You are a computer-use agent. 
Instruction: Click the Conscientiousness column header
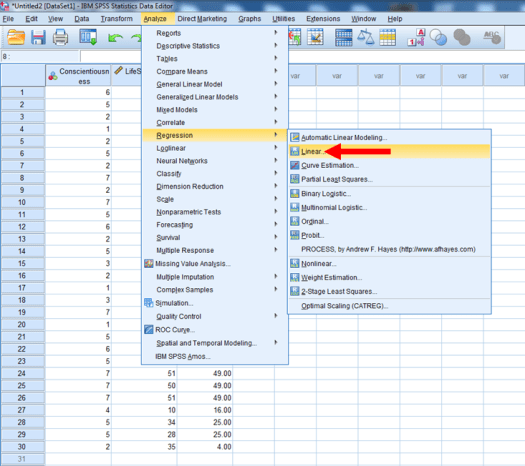click(79, 76)
